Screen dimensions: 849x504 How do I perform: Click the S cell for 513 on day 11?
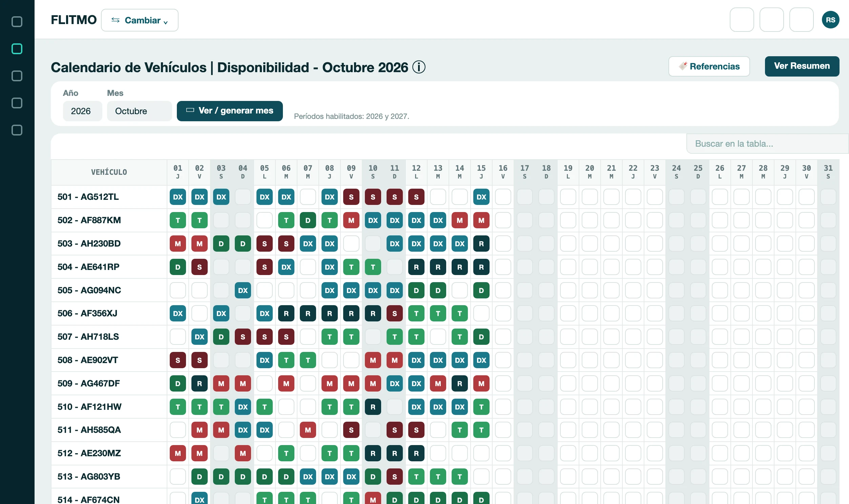[395, 477]
